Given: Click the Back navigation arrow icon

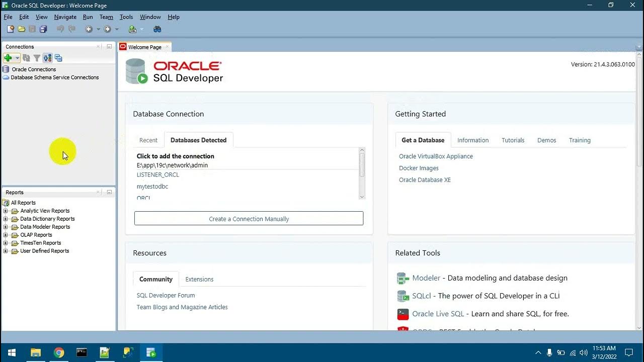Looking at the screenshot, I should coord(89,29).
